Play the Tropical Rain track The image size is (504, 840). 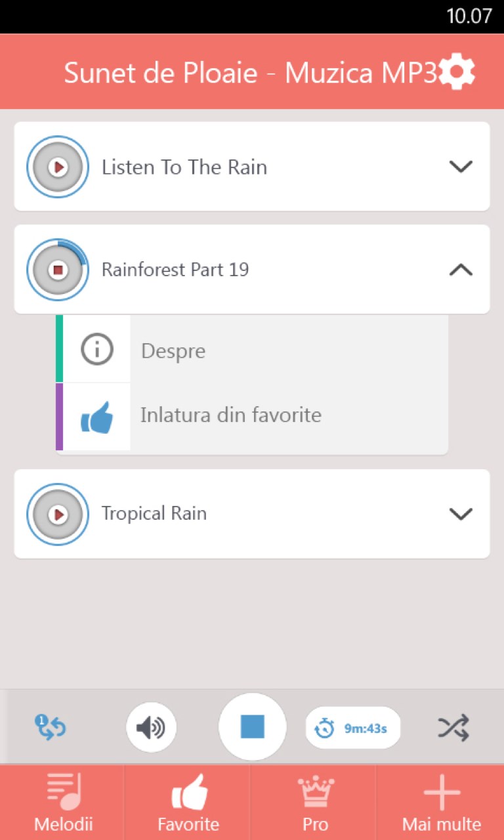point(58,514)
